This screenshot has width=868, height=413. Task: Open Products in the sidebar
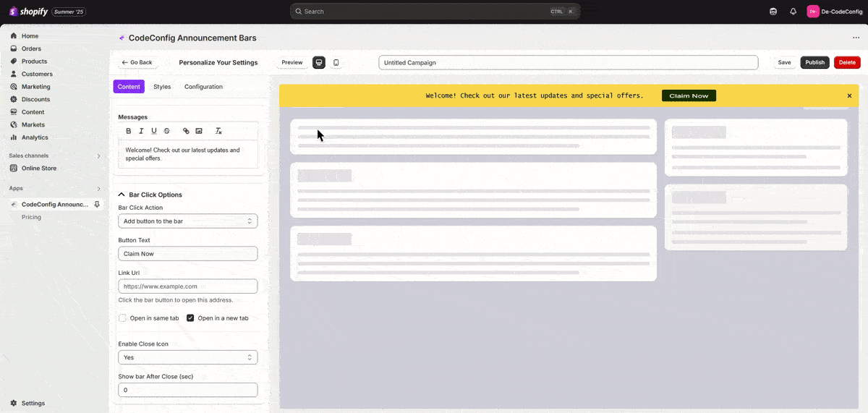point(34,61)
